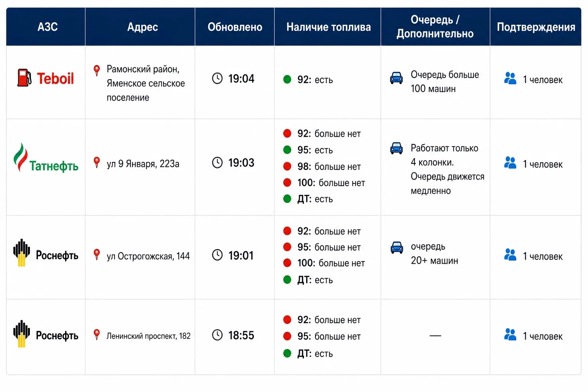Click the map pin beside Рамонский район address
588x392 pixels.
(97, 70)
